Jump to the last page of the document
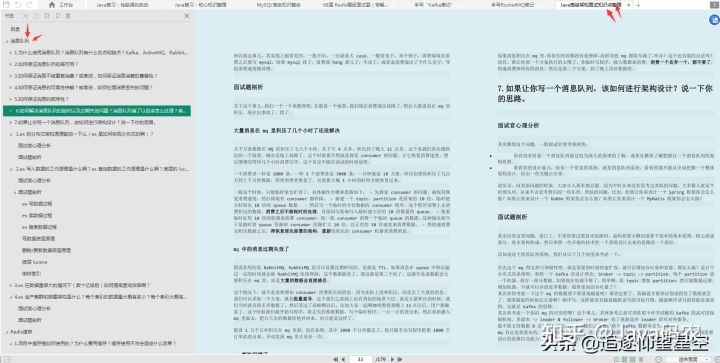This screenshot has height=363, width=720. [400, 359]
